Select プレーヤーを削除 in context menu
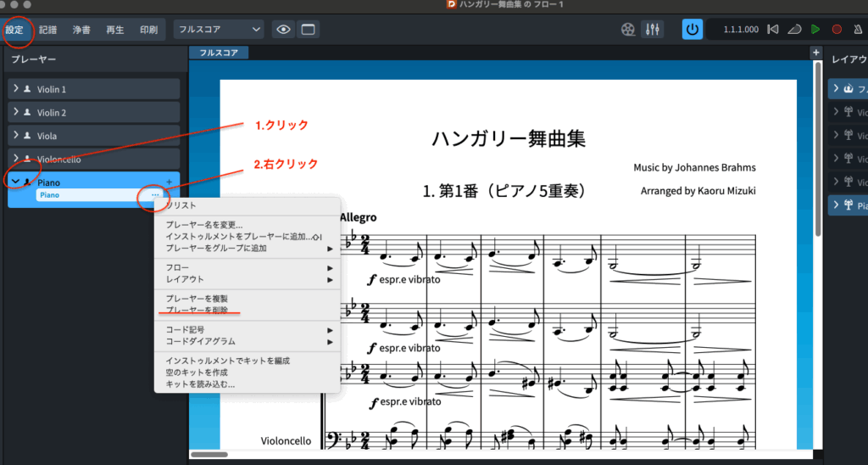 click(x=197, y=310)
